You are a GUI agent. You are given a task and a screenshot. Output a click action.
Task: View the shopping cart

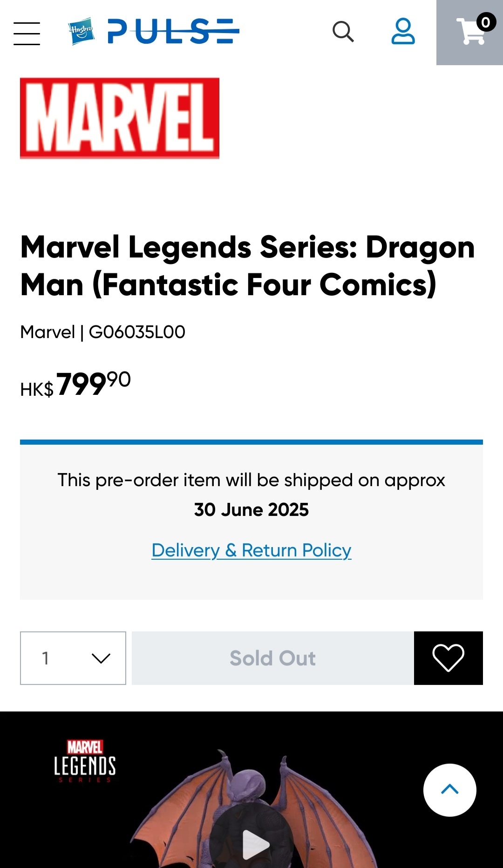pos(469,33)
